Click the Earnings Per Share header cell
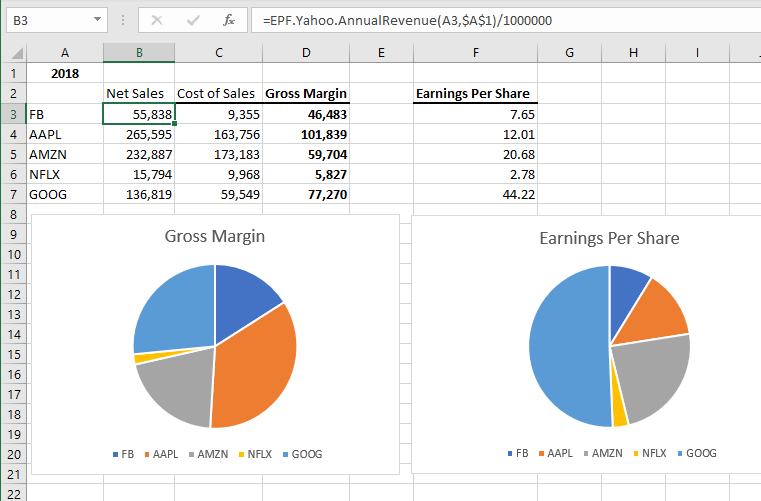This screenshot has width=761, height=501. (x=476, y=93)
